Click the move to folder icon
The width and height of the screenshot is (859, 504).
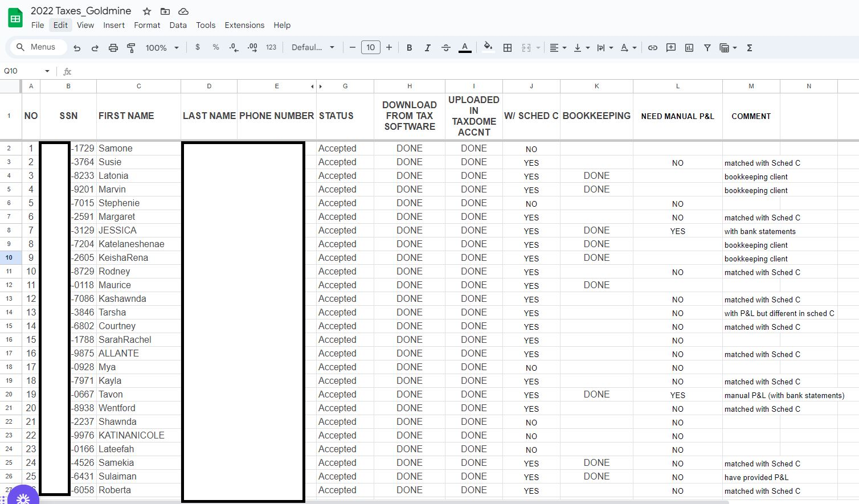click(165, 11)
